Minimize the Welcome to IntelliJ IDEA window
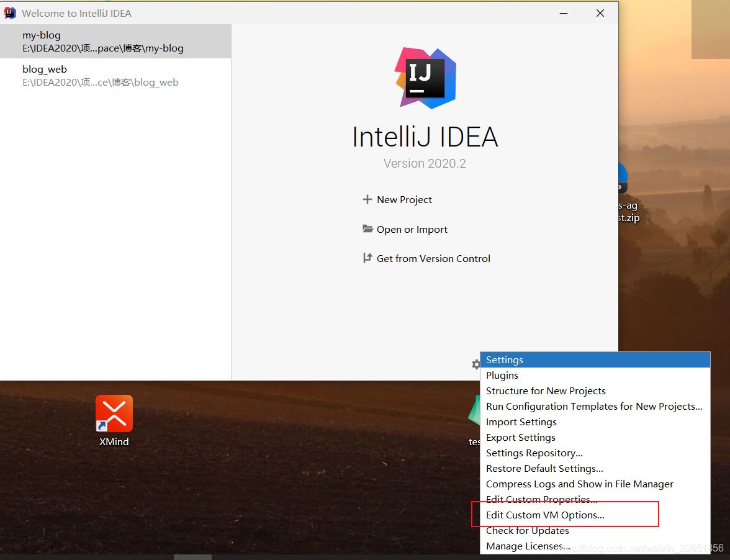 pos(564,13)
